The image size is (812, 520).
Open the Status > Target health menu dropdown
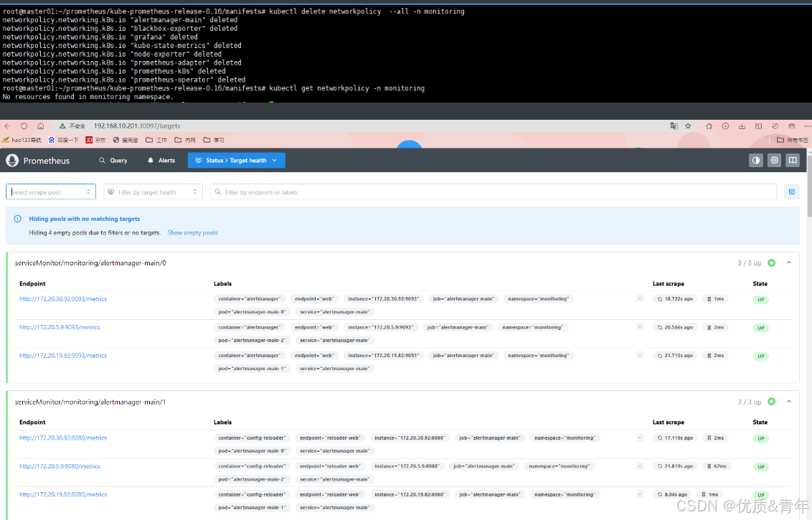tap(236, 161)
